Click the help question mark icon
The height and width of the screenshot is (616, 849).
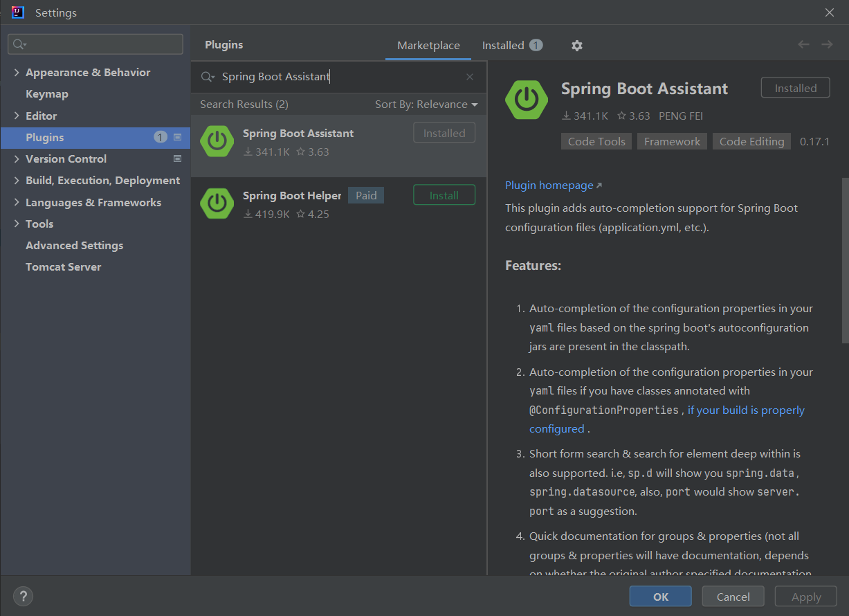click(x=23, y=596)
